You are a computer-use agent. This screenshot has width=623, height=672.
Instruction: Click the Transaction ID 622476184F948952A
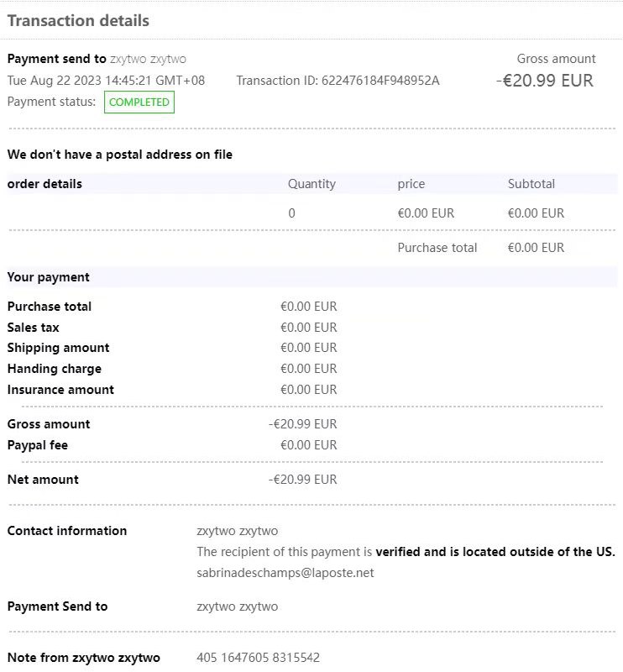338,81
